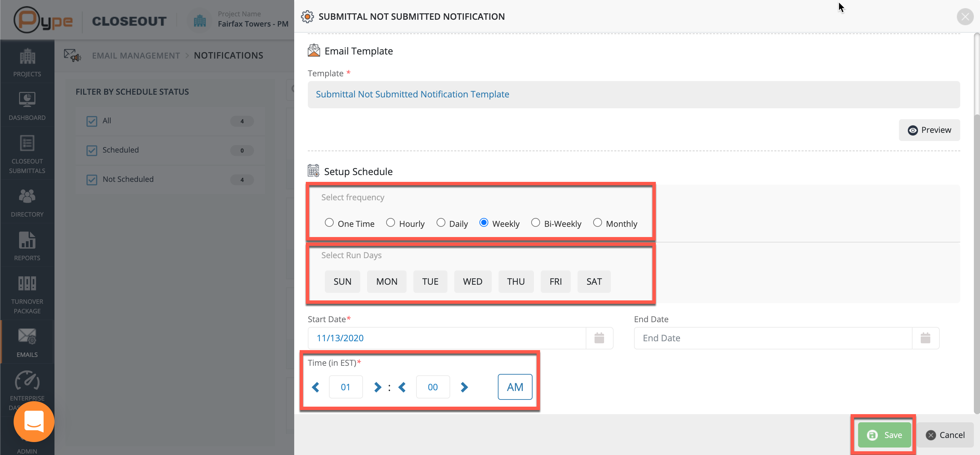Click the Preview template button
The image size is (980, 455).
[x=929, y=130]
